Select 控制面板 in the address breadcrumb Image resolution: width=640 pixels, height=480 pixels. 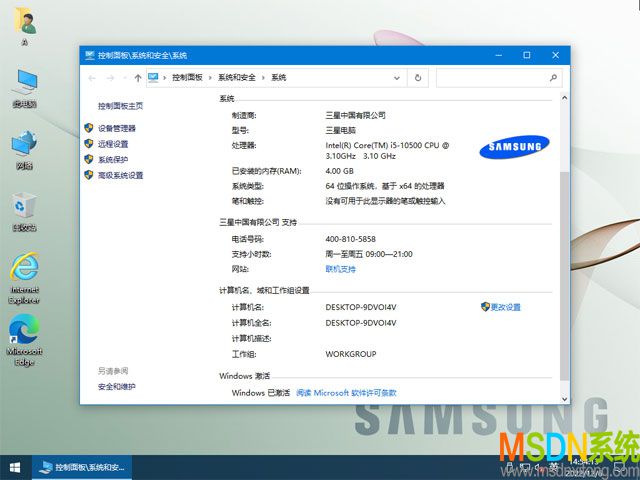click(187, 78)
